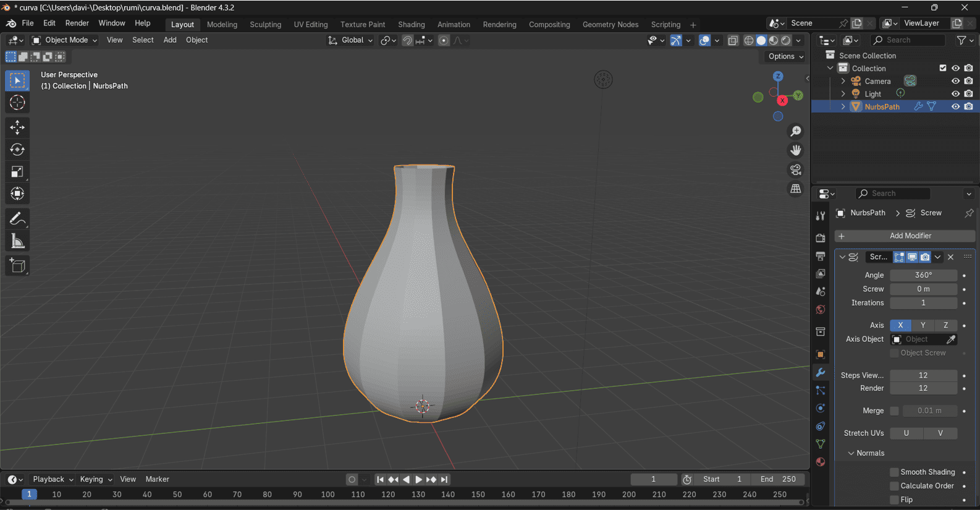Image resolution: width=980 pixels, height=510 pixels.
Task: Switch to the Modeling workspace tab
Action: 222,25
